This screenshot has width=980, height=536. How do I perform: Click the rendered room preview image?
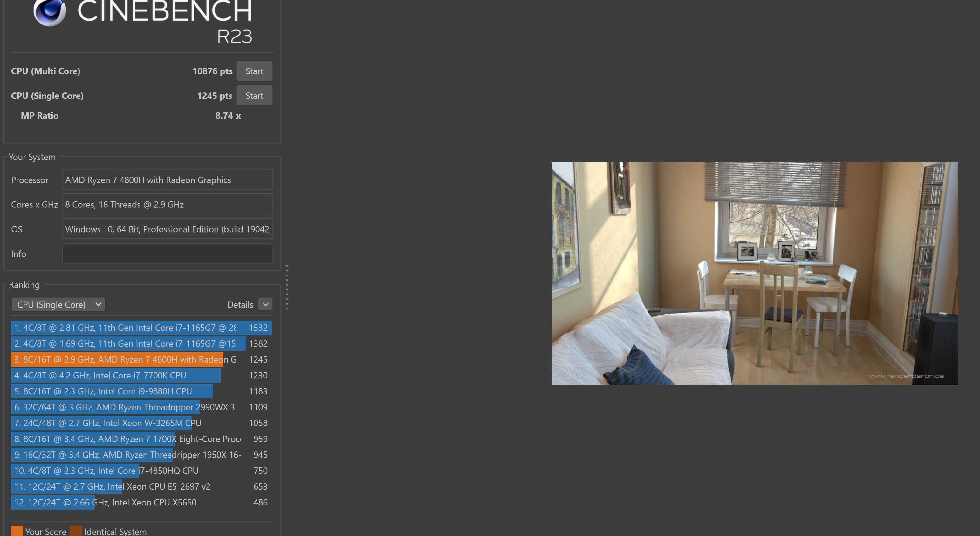tap(755, 274)
